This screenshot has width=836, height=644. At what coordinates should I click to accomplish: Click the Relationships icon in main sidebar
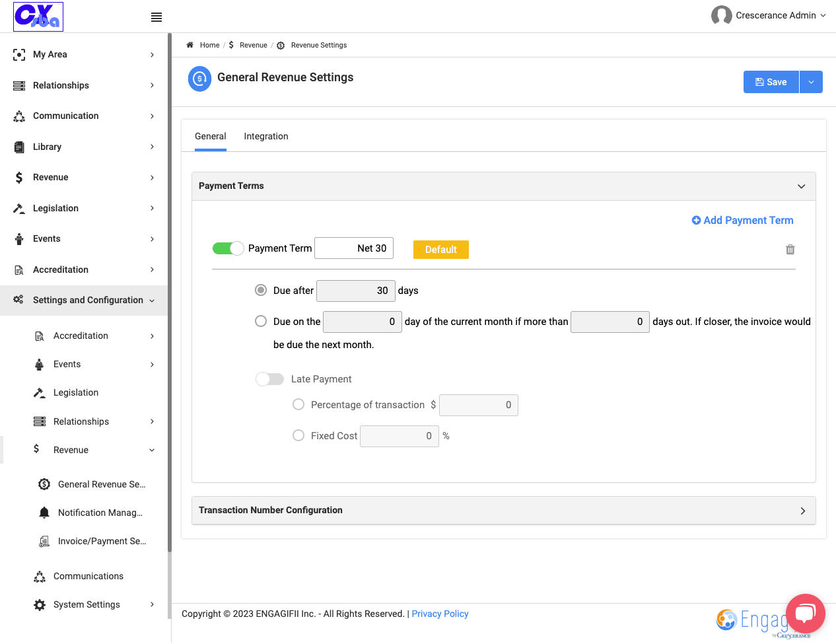click(x=19, y=86)
